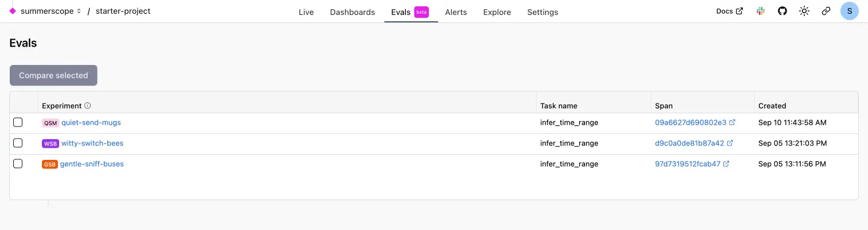Switch to the Dashboards tab
Viewport: 868px width, 230px height.
tap(352, 12)
